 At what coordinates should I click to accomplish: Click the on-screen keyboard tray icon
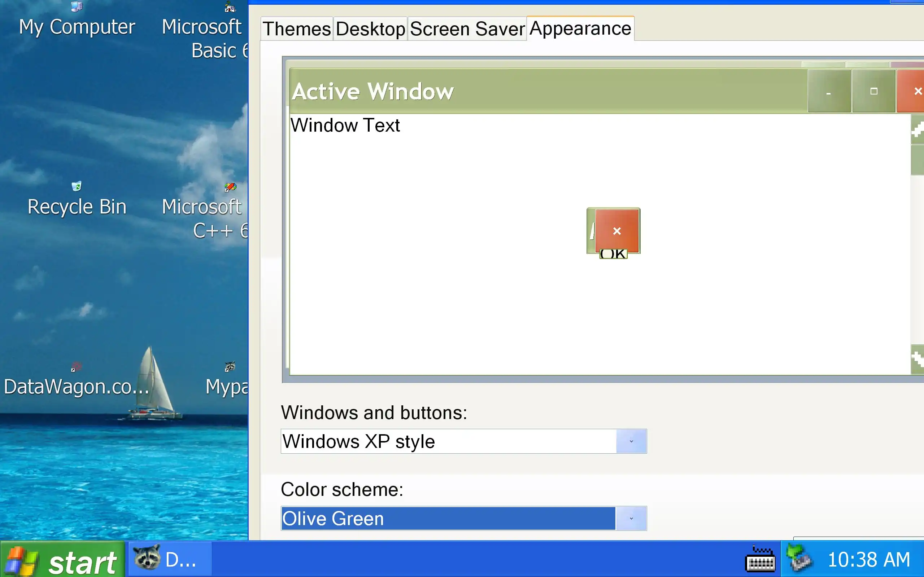pos(760,559)
